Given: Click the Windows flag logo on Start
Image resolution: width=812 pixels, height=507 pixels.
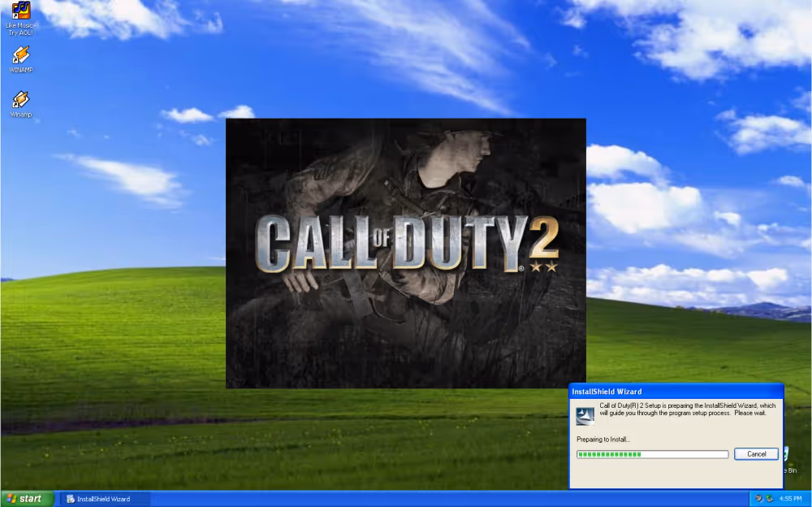Looking at the screenshot, I should coord(11,498).
